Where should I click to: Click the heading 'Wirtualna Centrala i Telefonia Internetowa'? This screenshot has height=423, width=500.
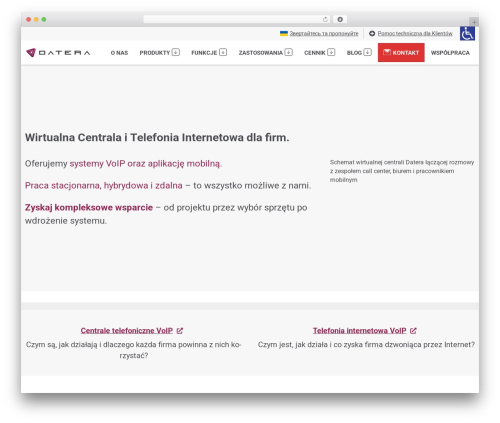click(x=157, y=137)
